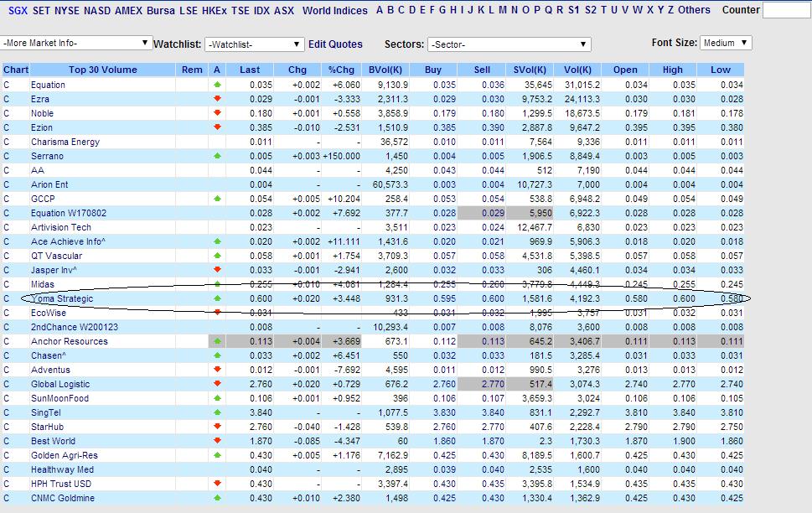Sort by Last column header

point(250,70)
